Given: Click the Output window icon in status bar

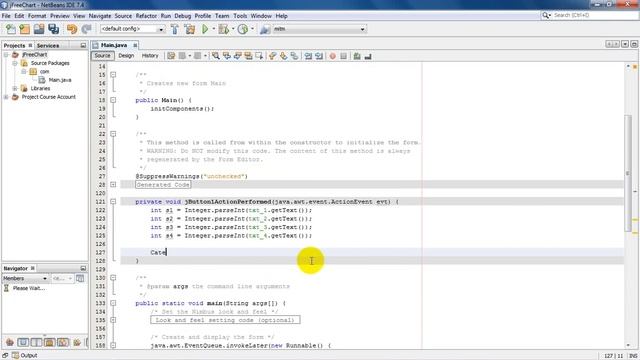Looking at the screenshot, I should pyautogui.click(x=16, y=356).
